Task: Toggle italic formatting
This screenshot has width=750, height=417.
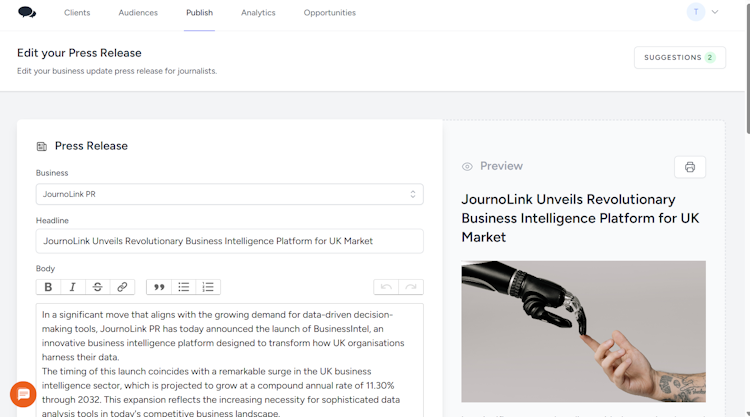Action: [x=73, y=287]
